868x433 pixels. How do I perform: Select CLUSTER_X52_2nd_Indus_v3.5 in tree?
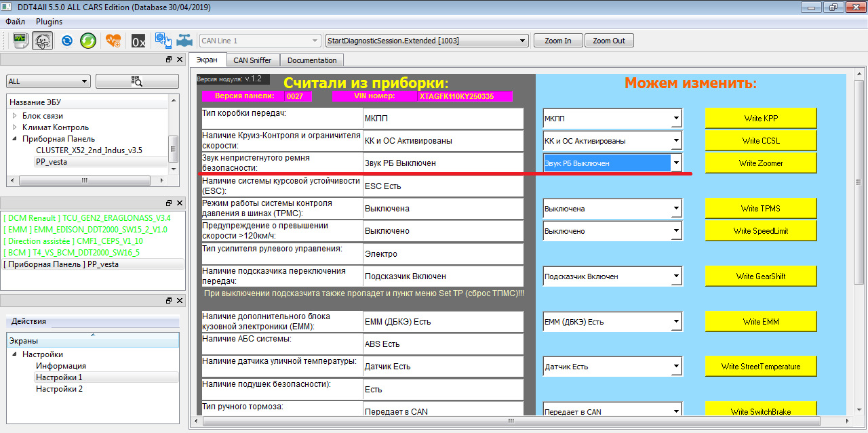pos(89,150)
